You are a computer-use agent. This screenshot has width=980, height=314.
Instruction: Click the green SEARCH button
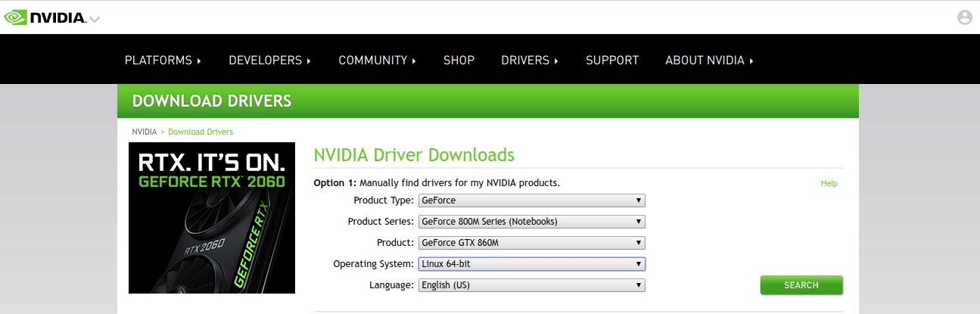pos(801,285)
